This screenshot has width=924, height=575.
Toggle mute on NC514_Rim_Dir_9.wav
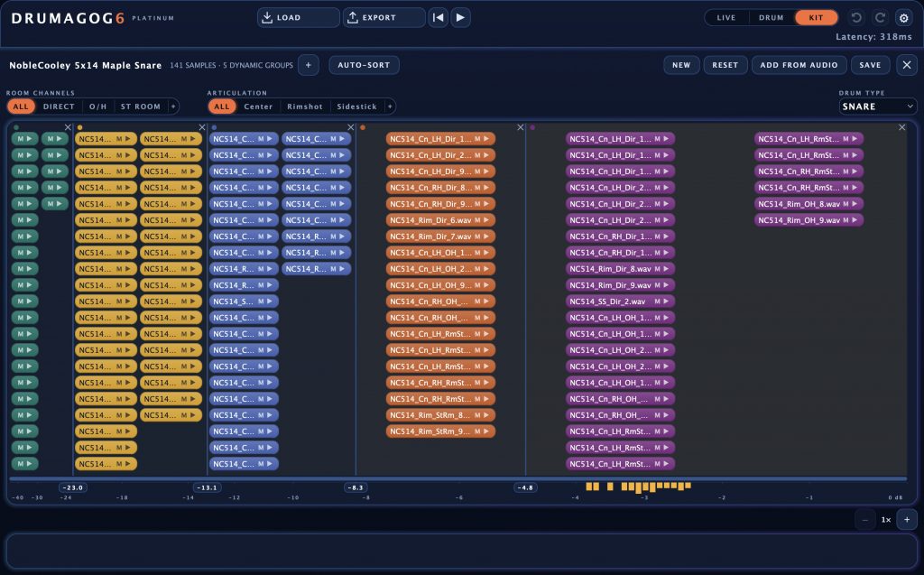(657, 285)
